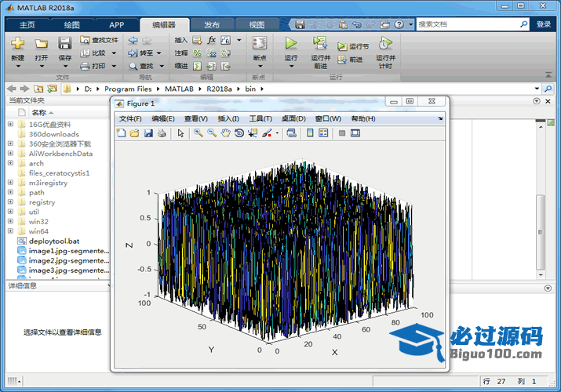
Task: Open the Find (查找) dropdown
Action: [x=162, y=66]
